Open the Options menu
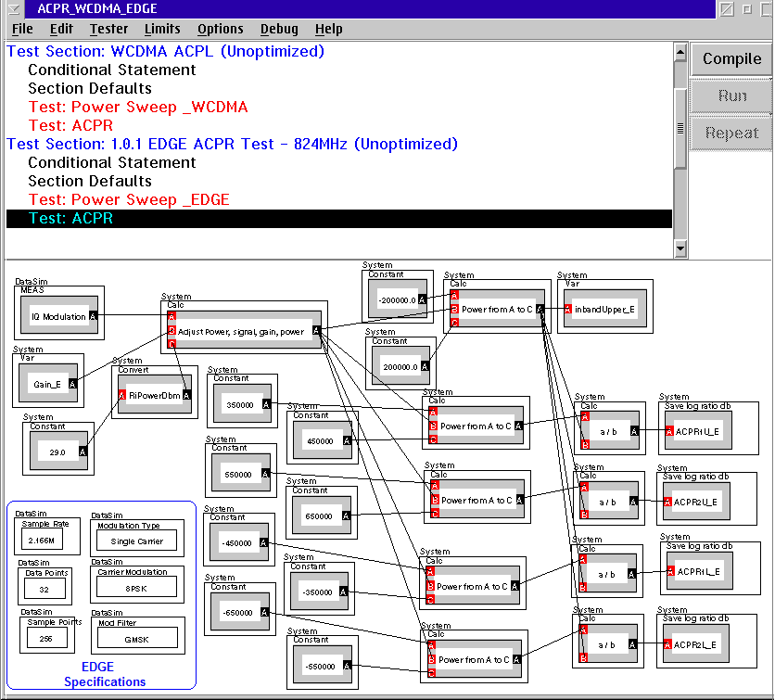 coord(221,29)
